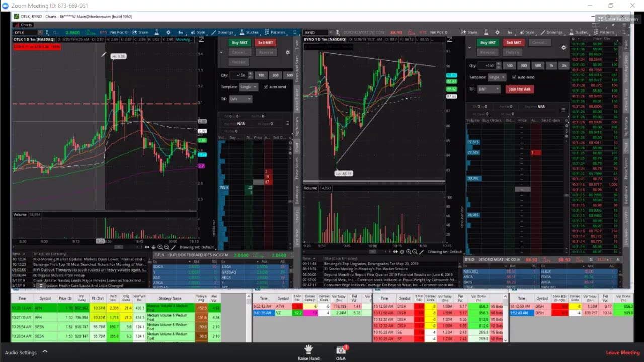Open BYND symbol dropdown arrow
Screen dimensions: 644x362
(331, 32)
